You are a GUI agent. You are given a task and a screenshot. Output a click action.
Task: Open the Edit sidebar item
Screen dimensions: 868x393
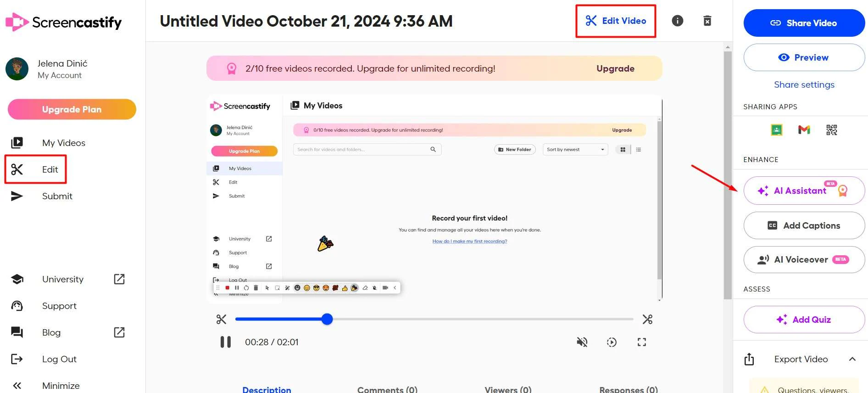coord(36,169)
